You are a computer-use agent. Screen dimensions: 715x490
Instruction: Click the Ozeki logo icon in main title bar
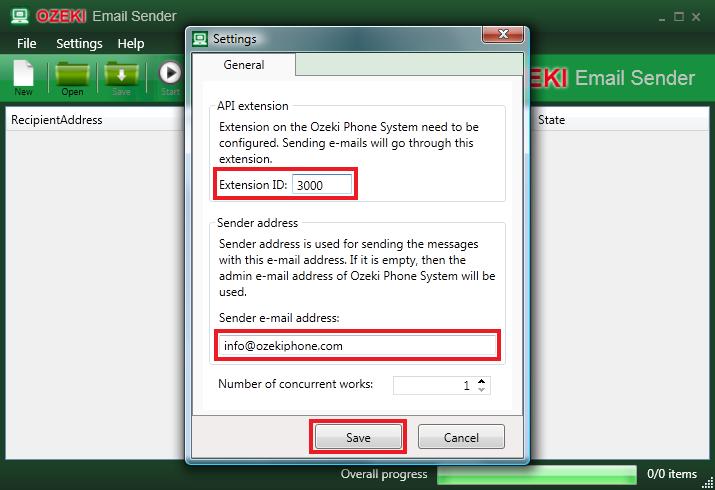20,16
